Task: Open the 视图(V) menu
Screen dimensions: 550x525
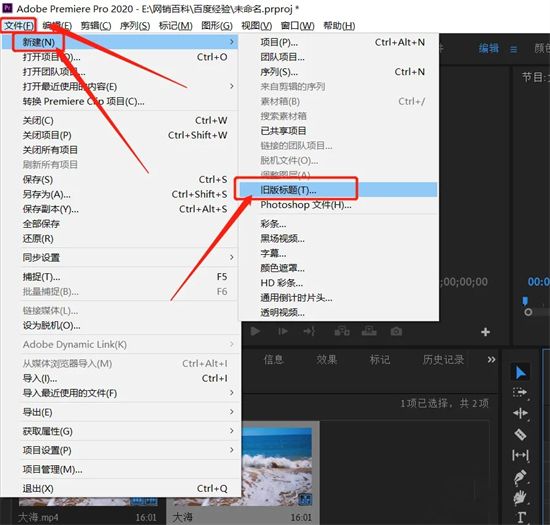Action: click(x=256, y=26)
